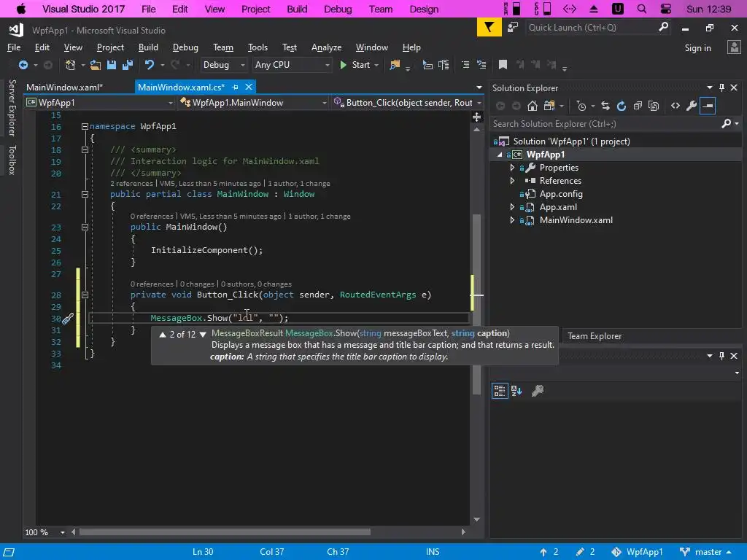Open the Window menu
The image size is (747, 560).
coord(371,47)
